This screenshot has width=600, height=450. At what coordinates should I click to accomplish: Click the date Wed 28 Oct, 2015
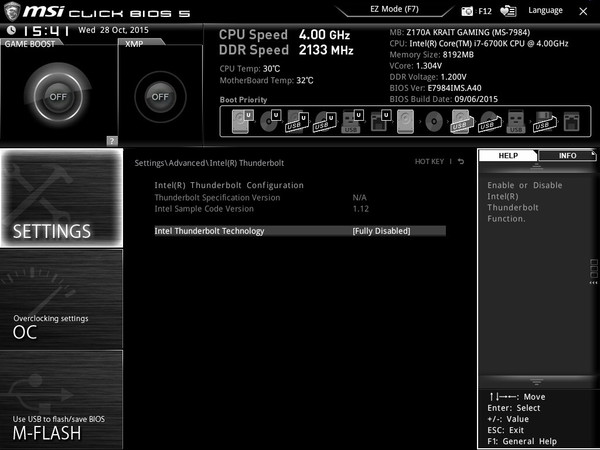click(x=113, y=30)
